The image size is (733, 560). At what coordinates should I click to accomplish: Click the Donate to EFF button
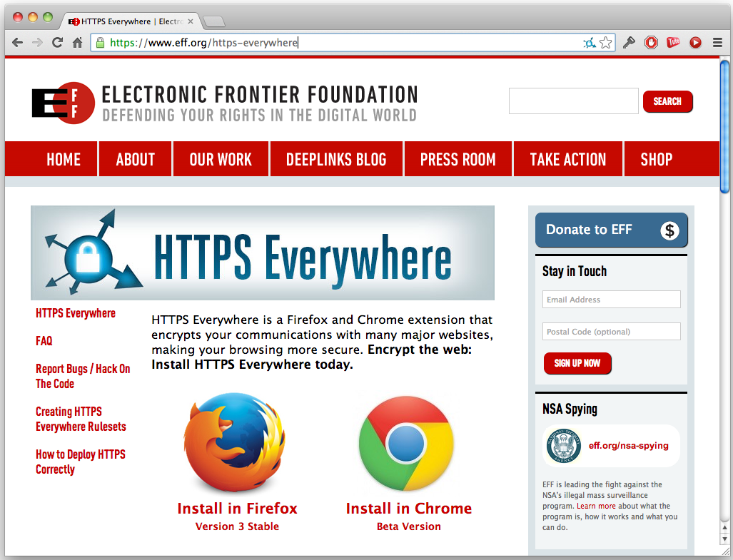[611, 230]
